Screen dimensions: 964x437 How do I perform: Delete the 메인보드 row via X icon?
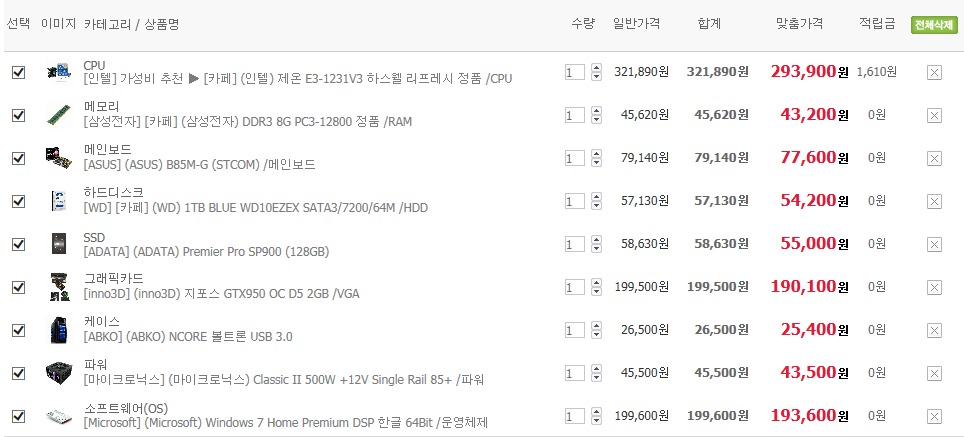click(x=934, y=159)
